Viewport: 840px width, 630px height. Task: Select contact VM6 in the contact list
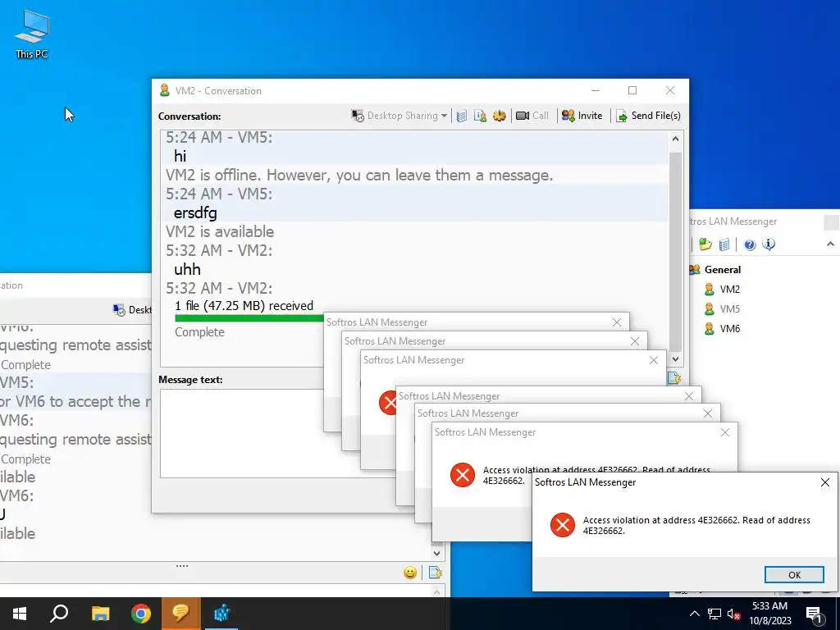[729, 329]
